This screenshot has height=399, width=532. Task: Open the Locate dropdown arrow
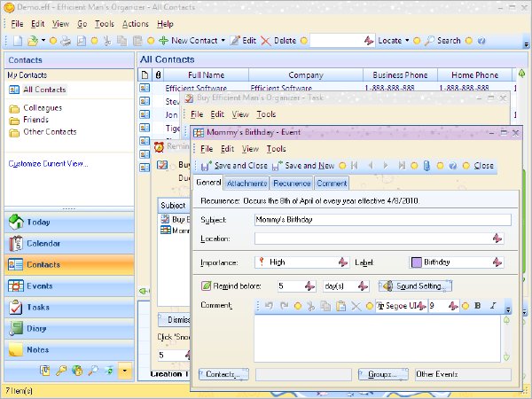(407, 41)
